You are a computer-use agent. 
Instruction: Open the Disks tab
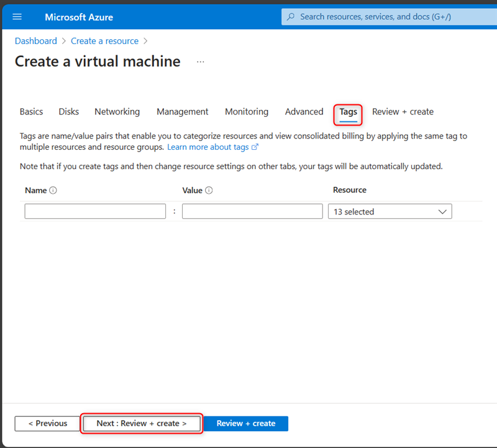pos(69,112)
